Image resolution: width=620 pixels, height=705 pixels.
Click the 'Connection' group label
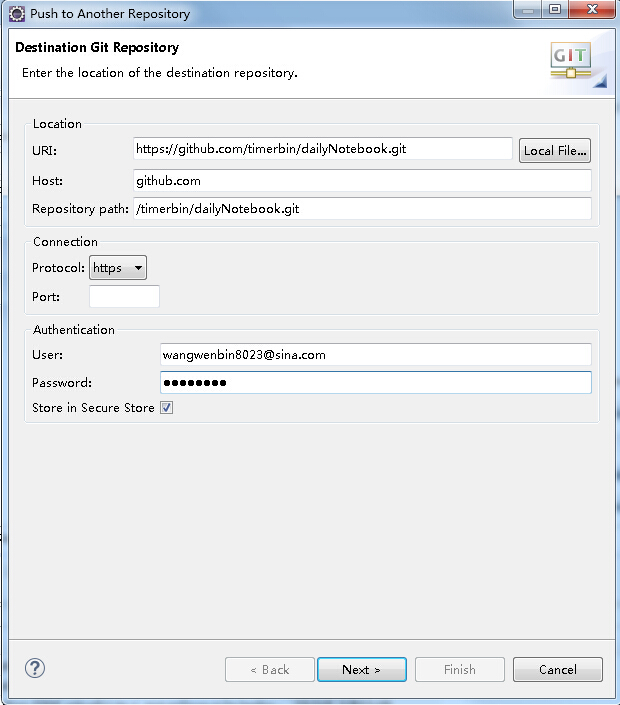click(65, 241)
